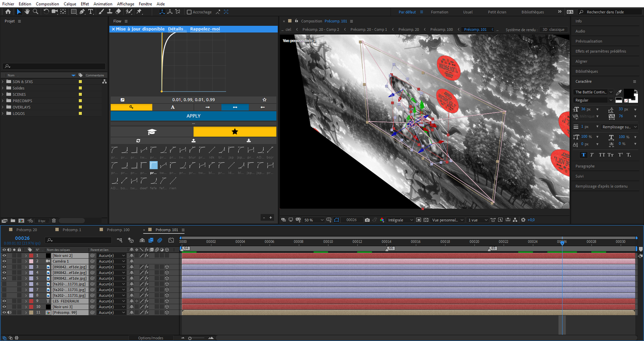Select the Puppet Pin tool

pyautogui.click(x=139, y=12)
